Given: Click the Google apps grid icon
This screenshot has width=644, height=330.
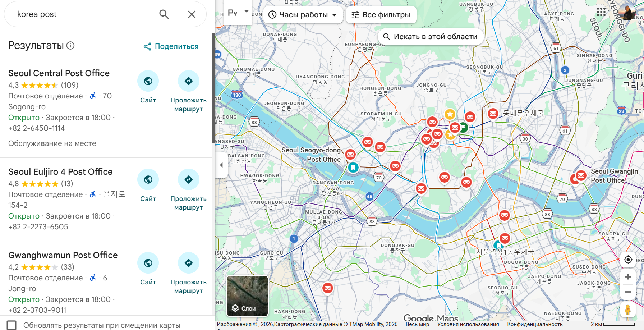Looking at the screenshot, I should tap(601, 12).
